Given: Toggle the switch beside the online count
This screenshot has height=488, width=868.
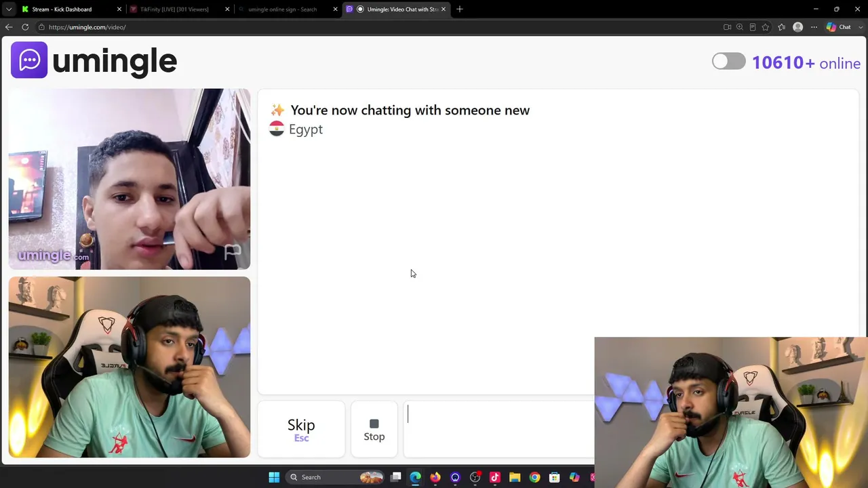Looking at the screenshot, I should (729, 62).
